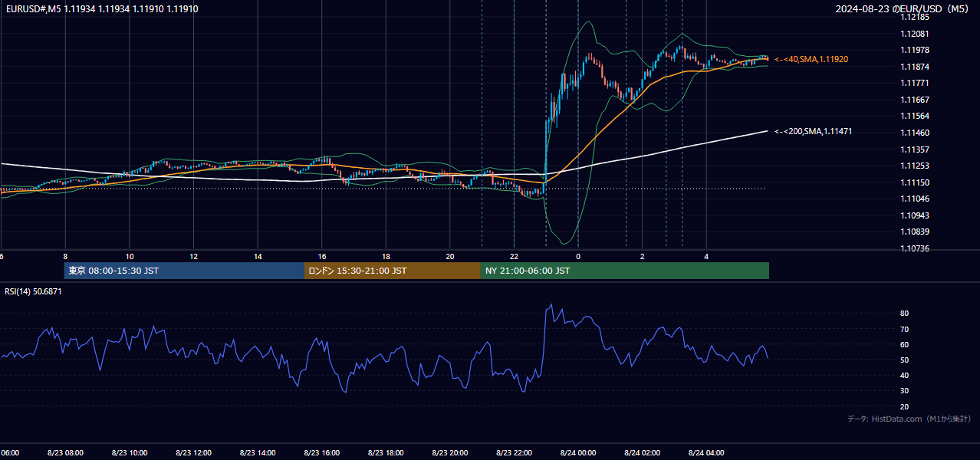Click price level 1.10736 on the axis
Image resolution: width=980 pixels, height=460 pixels.
click(914, 248)
